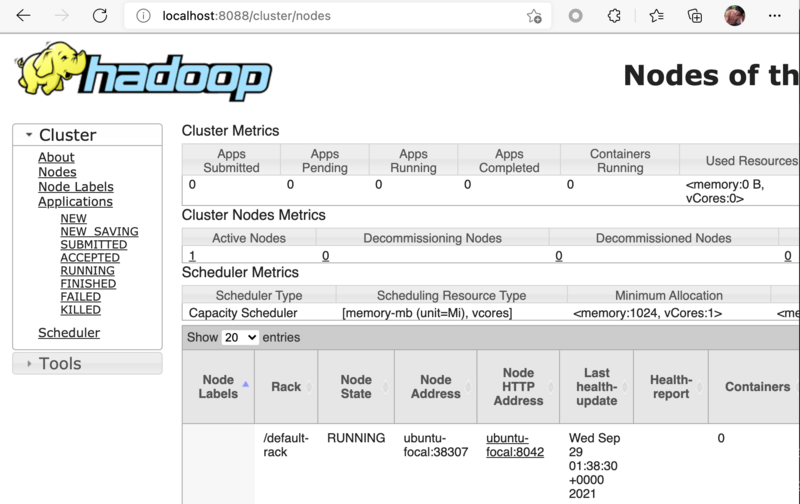Filter applications by RUNNING state
Image resolution: width=800 pixels, height=504 pixels.
87,271
